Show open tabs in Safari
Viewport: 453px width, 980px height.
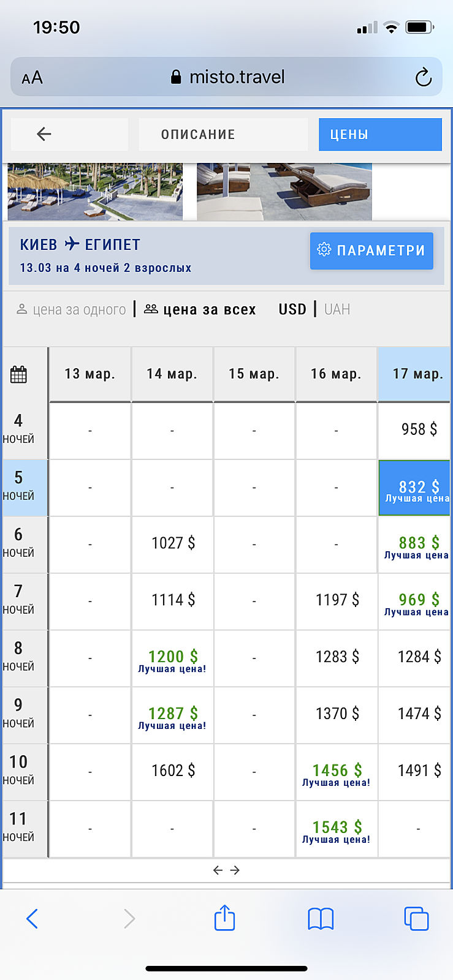(x=416, y=918)
